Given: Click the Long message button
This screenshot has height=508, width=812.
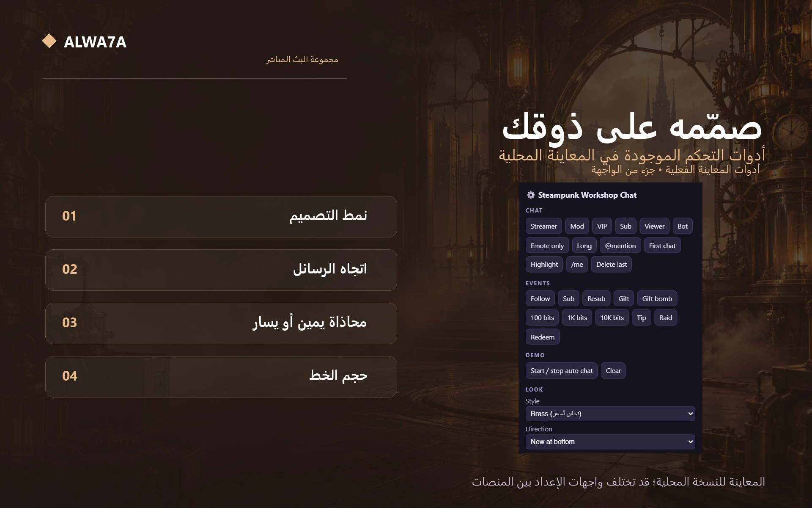Looking at the screenshot, I should pyautogui.click(x=584, y=246).
